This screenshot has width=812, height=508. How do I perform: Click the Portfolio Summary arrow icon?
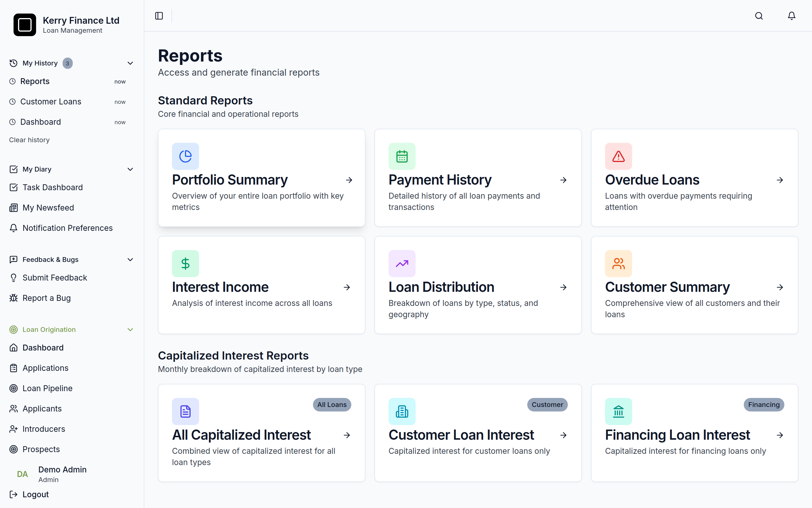(x=349, y=180)
